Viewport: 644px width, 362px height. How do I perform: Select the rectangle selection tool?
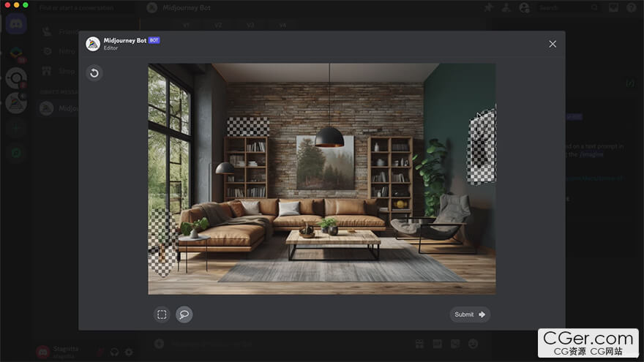coord(162,314)
